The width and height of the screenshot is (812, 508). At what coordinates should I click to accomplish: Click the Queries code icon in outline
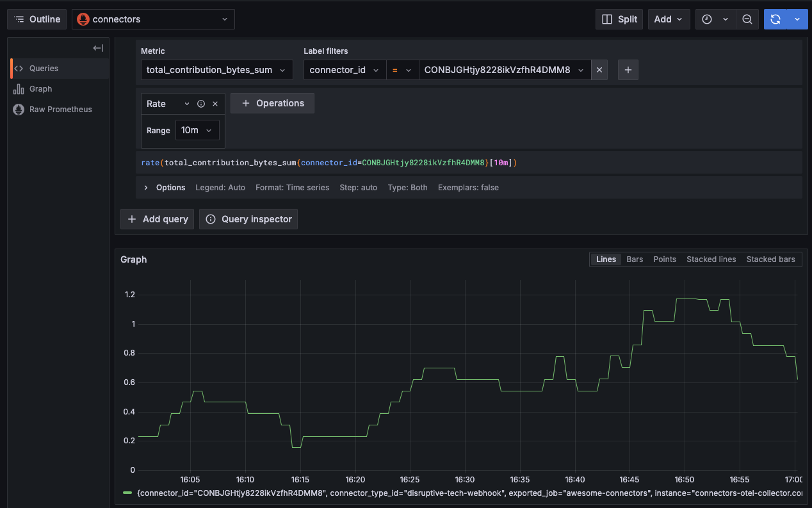coord(19,69)
